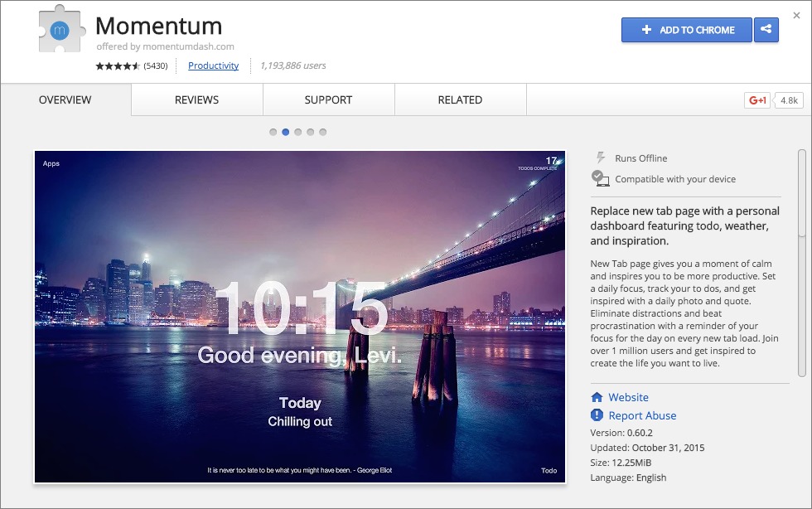Click the Report Abuse exclamation icon
812x509 pixels.
(x=597, y=415)
